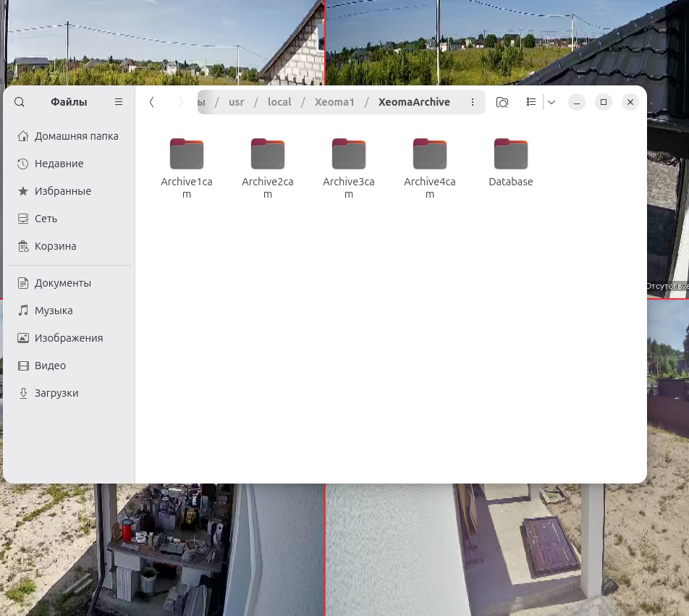Open Избранные starred items
The width and height of the screenshot is (689, 616).
(x=62, y=191)
